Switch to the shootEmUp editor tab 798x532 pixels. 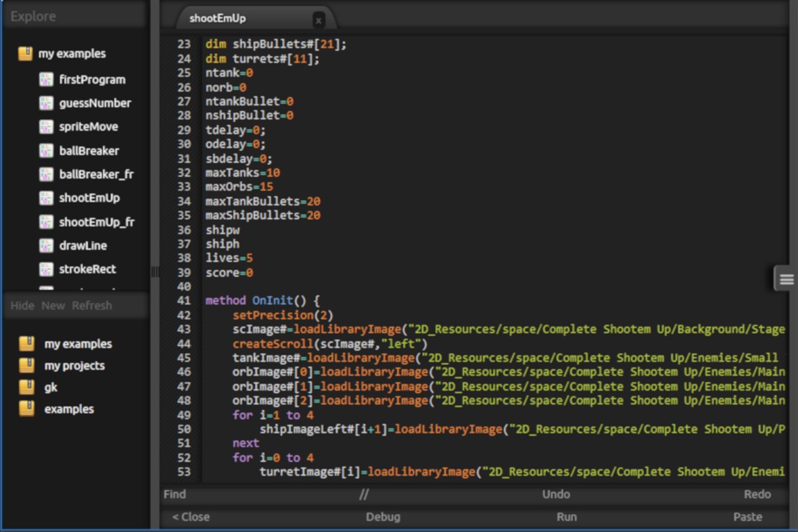pos(218,18)
